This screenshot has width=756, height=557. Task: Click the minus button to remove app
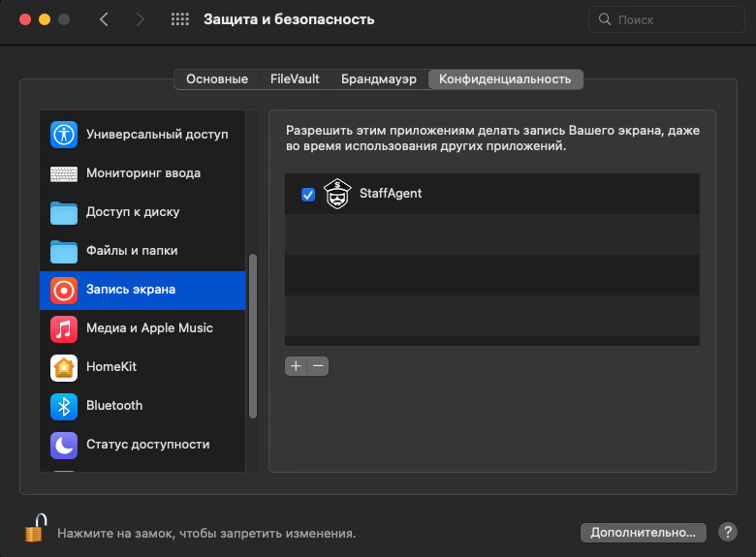click(x=318, y=366)
